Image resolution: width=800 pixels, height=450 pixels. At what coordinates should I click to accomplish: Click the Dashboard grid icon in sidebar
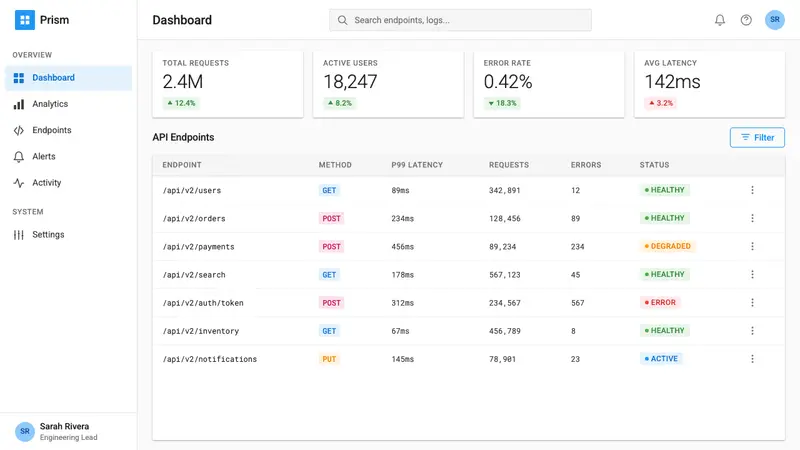click(x=19, y=78)
